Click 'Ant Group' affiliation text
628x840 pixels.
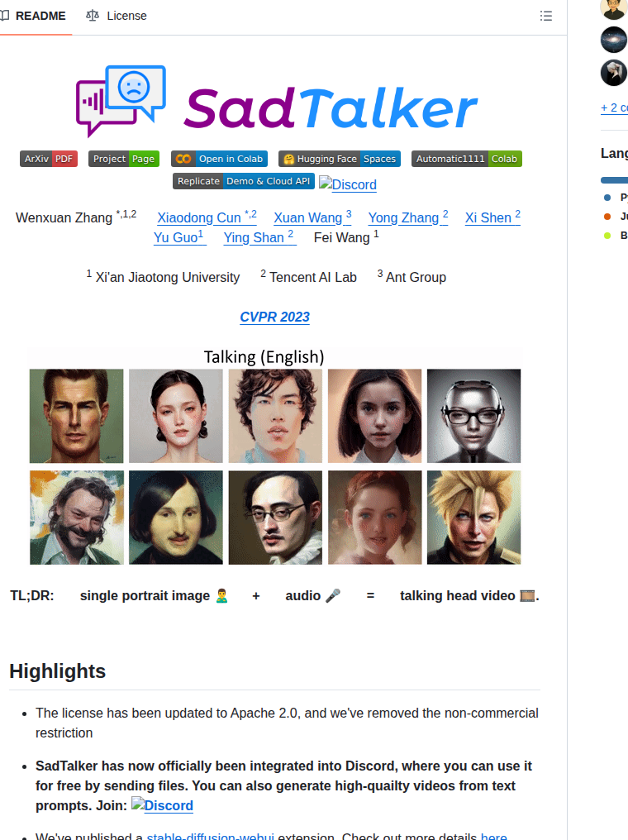[x=416, y=278]
